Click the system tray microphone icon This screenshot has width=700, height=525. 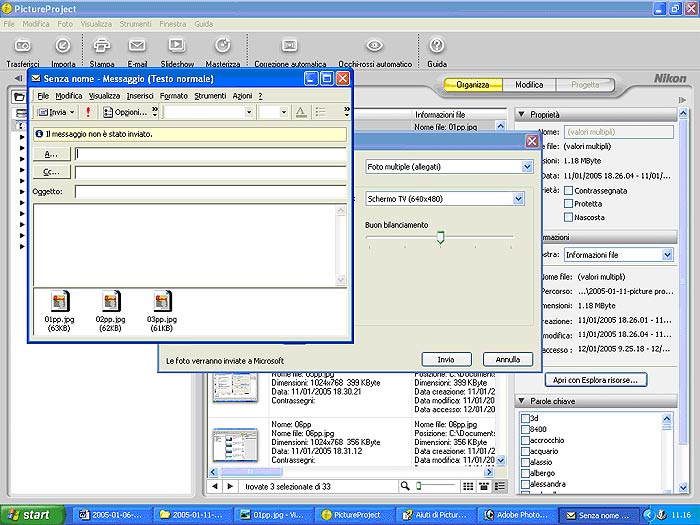(661, 515)
